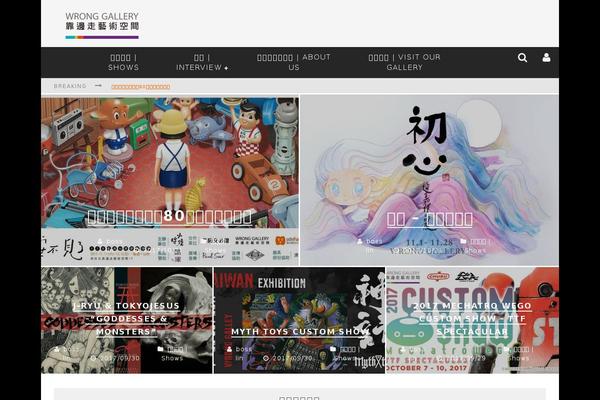Open the ABOUT US menu item
The height and width of the screenshot is (400, 600).
coord(293,62)
